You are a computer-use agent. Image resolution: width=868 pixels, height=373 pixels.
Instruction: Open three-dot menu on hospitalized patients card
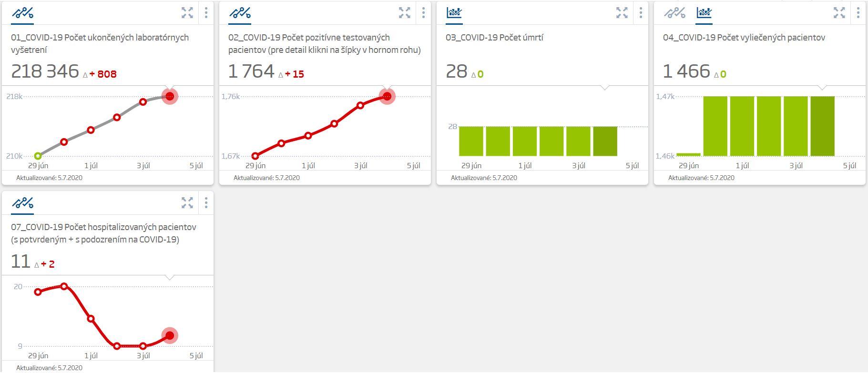(x=206, y=203)
